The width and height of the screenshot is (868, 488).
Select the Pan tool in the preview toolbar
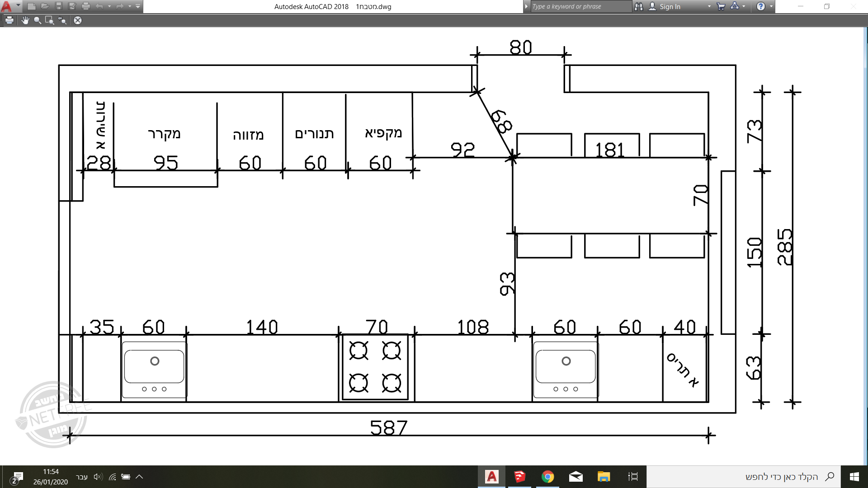[x=26, y=20]
